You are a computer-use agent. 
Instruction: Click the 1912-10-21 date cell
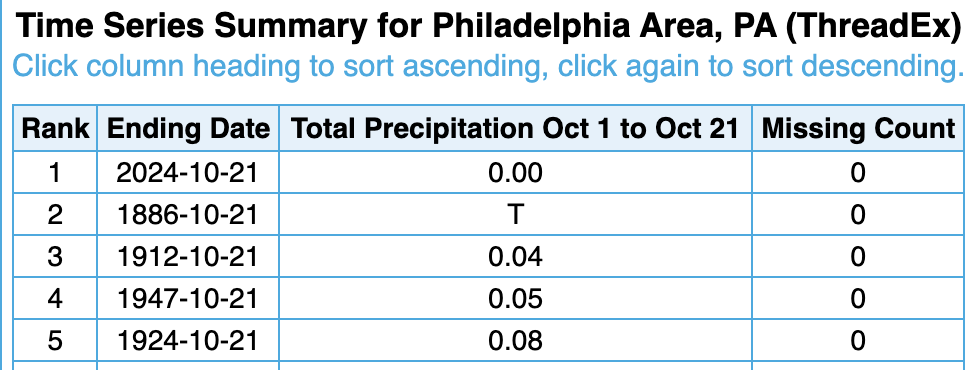187,256
